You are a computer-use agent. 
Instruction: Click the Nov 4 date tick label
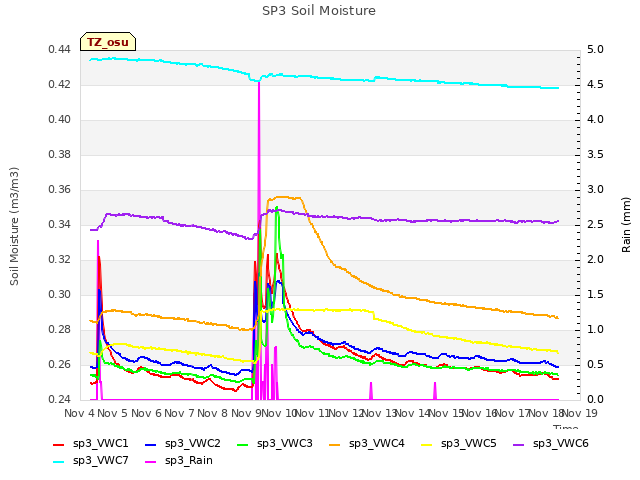80,413
